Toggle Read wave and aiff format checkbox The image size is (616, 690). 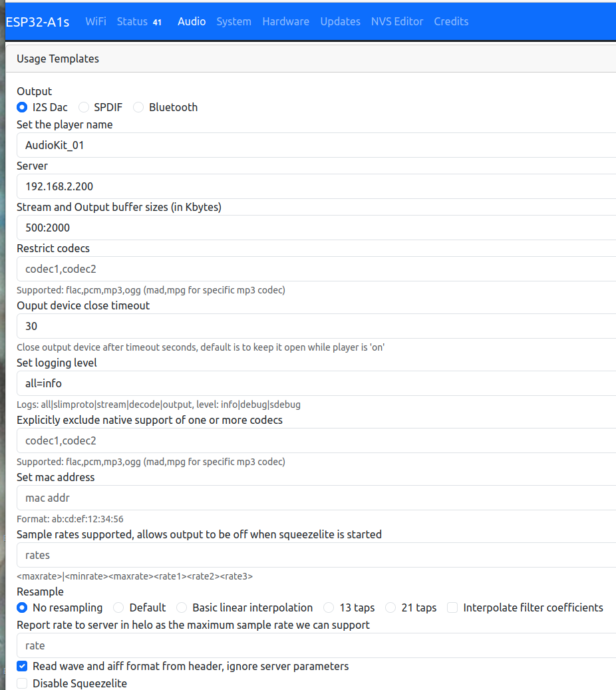click(x=23, y=666)
